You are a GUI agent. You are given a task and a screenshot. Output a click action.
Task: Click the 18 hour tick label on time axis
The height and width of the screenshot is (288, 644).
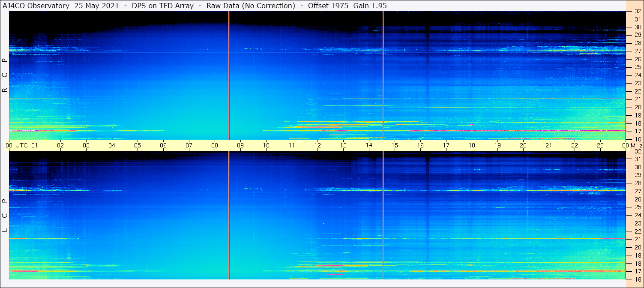472,145
